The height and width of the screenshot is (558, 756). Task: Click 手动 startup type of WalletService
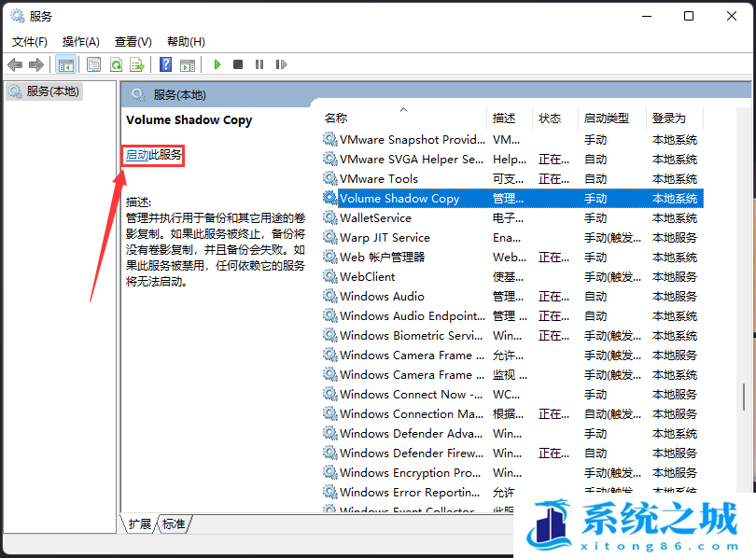click(595, 217)
